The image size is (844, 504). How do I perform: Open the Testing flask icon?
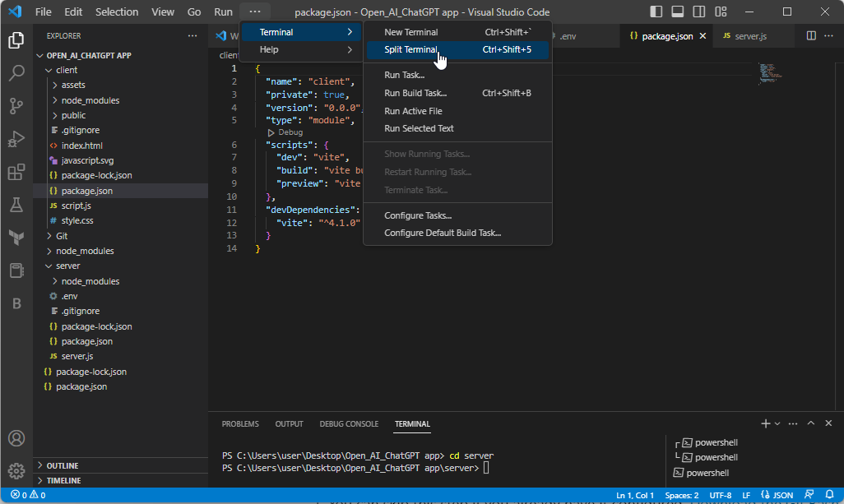(x=16, y=205)
